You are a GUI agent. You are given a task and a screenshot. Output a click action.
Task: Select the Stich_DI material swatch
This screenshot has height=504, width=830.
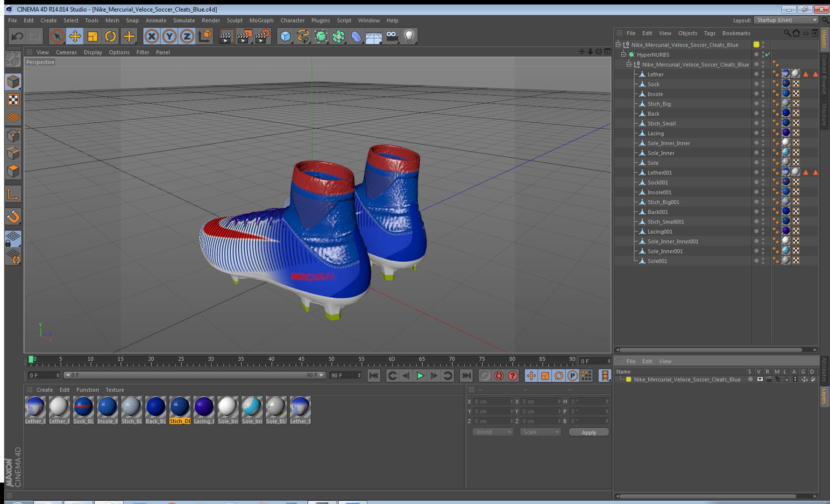click(x=180, y=410)
